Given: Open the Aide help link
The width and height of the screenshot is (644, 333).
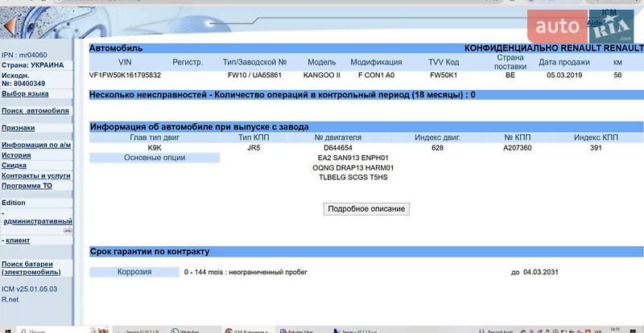Looking at the screenshot, I should 594,23.
